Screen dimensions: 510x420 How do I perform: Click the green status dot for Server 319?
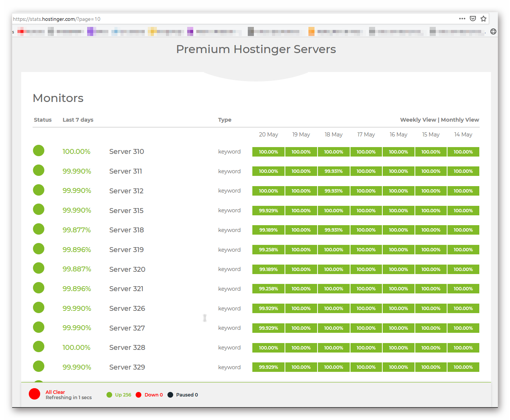coord(39,249)
